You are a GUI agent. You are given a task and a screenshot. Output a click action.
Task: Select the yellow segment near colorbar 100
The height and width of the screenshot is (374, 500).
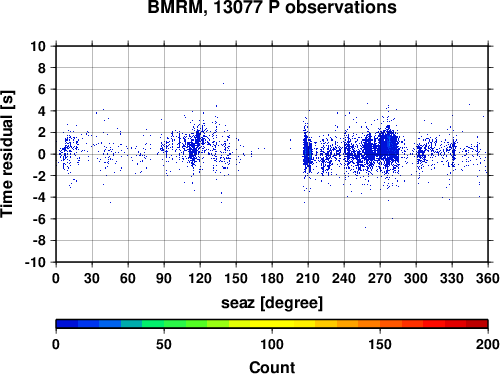272,324
